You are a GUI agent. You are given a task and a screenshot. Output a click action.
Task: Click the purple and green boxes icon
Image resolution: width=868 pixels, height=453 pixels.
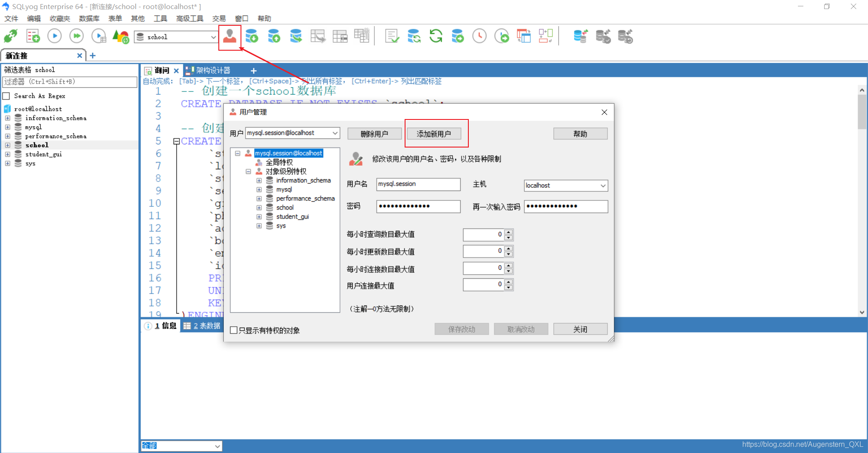click(x=546, y=36)
